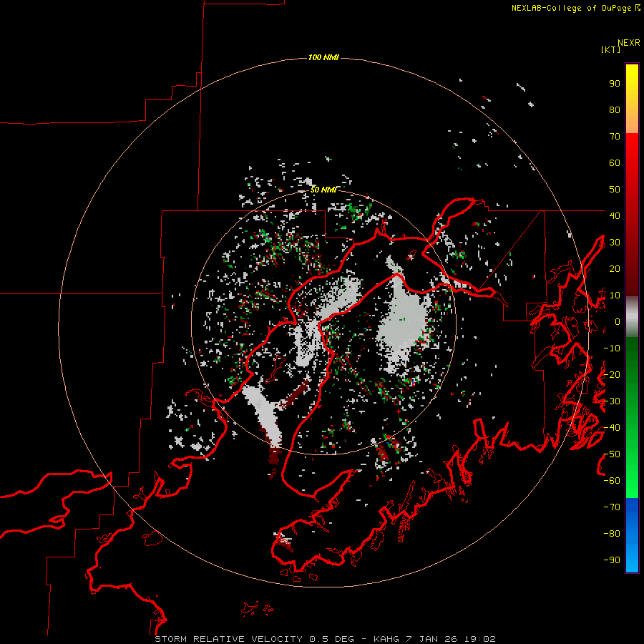Click the "NEXR" label above the scale
644x644 pixels.
[x=629, y=43]
